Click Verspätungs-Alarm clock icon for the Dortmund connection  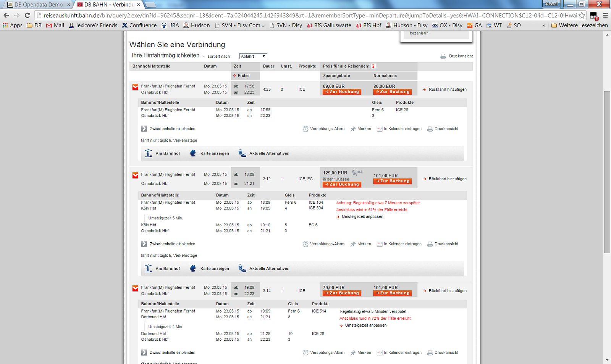point(305,353)
